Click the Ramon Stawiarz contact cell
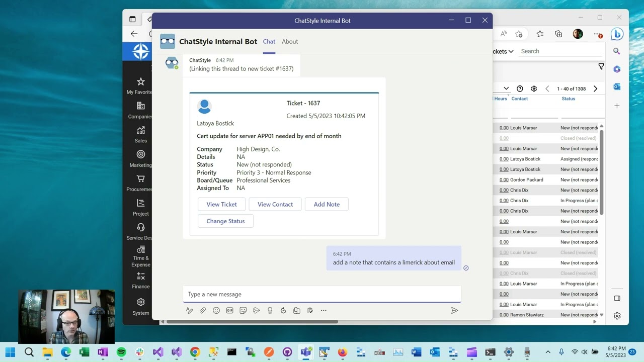Screen dimensions: 644x362 [527, 315]
